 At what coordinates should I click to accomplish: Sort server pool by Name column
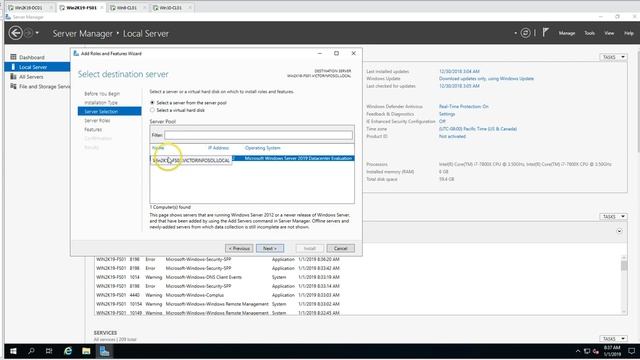[158, 148]
